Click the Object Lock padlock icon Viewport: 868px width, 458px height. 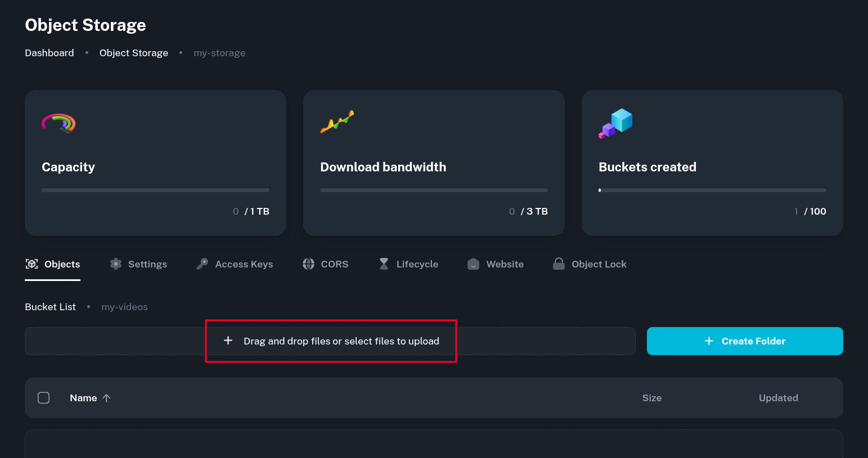coord(559,264)
